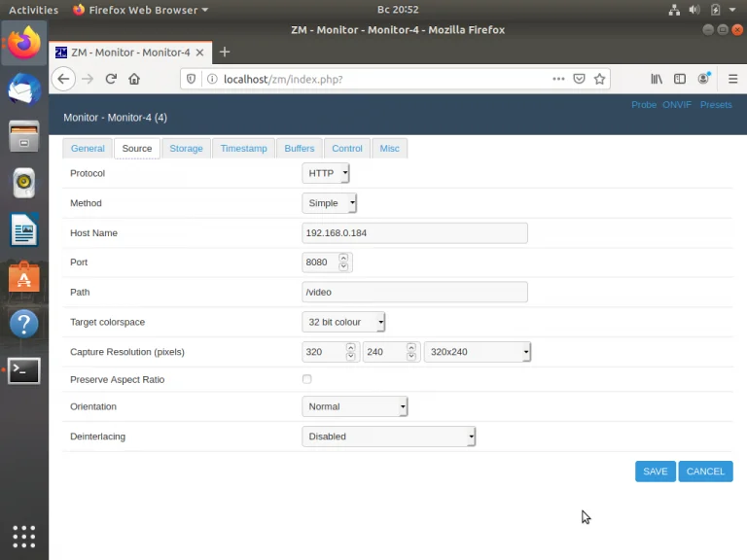
Task: Switch to the Storage tab
Action: point(187,148)
